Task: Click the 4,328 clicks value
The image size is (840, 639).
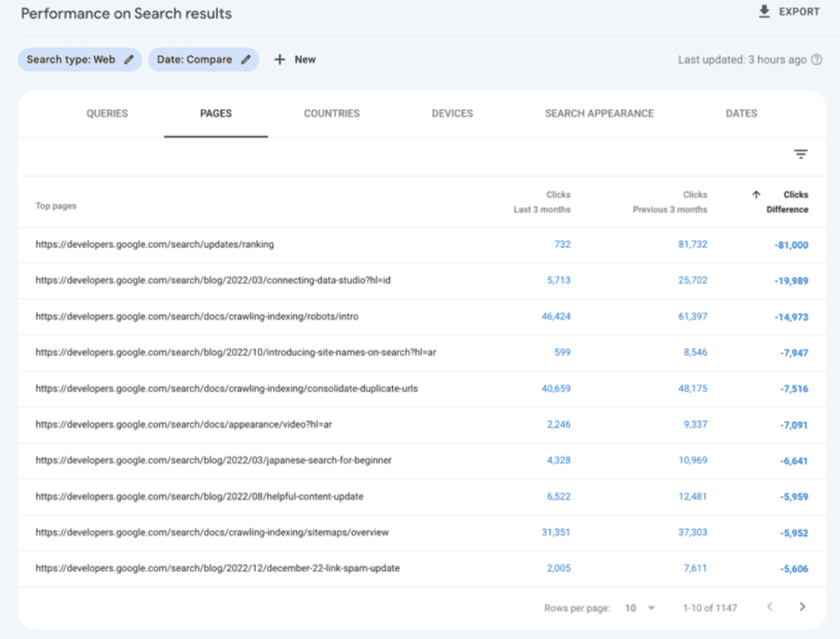Action: click(559, 460)
